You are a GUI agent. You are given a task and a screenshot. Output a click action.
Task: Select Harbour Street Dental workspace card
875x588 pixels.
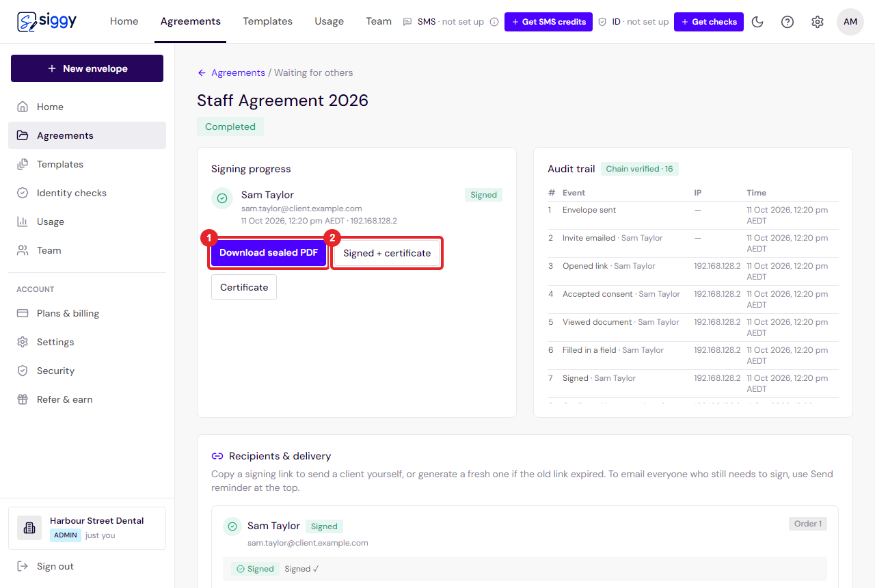[87, 528]
